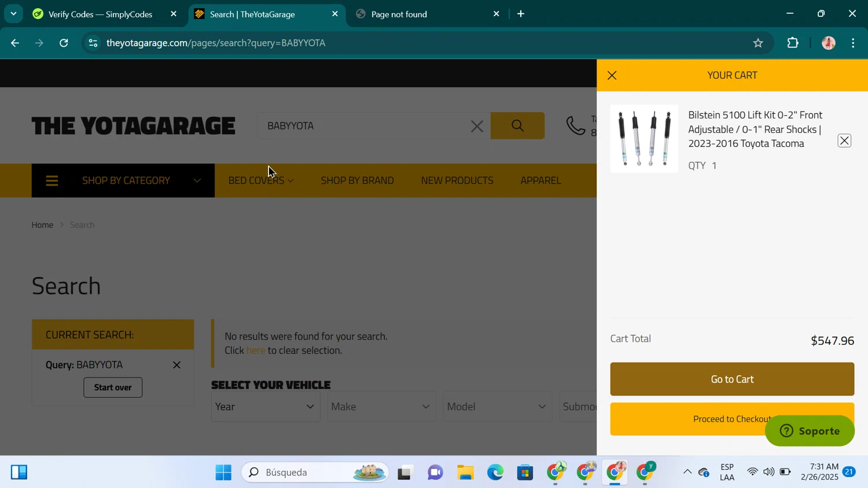Open a new browser tab
Image resolution: width=868 pixels, height=488 pixels.
(521, 14)
